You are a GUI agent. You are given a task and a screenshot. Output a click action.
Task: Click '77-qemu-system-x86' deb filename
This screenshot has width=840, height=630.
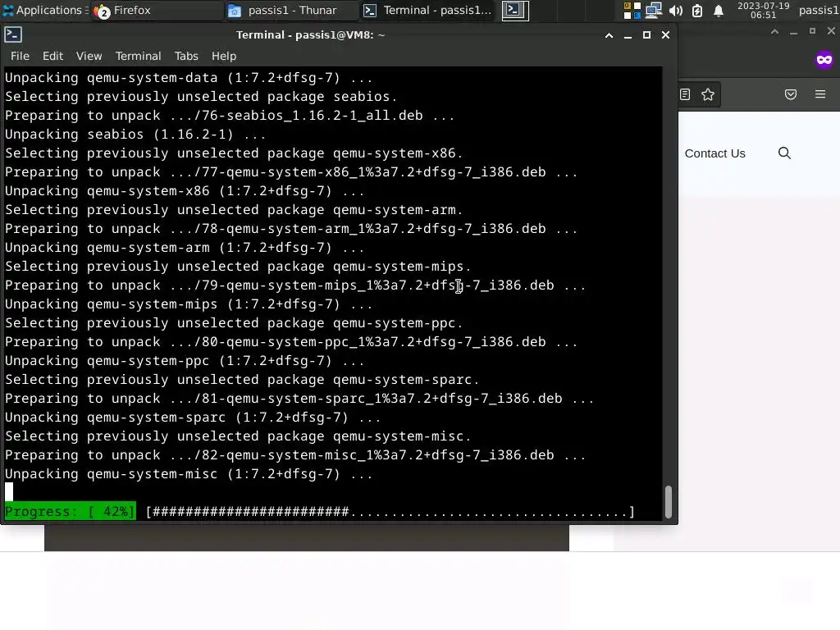[x=374, y=172]
